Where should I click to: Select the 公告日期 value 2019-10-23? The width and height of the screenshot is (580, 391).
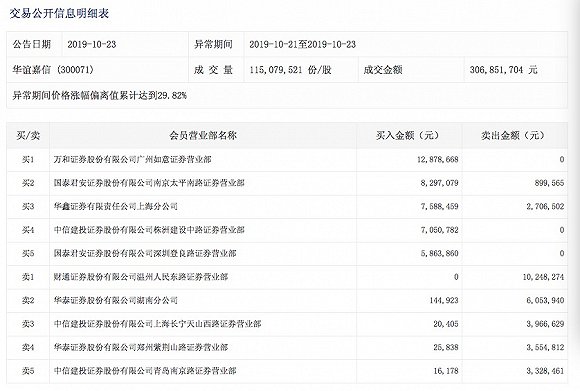(92, 44)
